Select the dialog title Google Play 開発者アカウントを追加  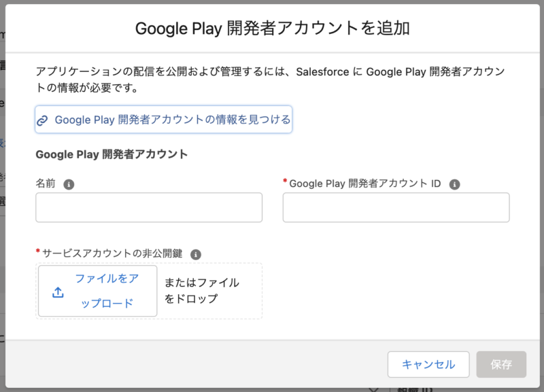pos(271,29)
